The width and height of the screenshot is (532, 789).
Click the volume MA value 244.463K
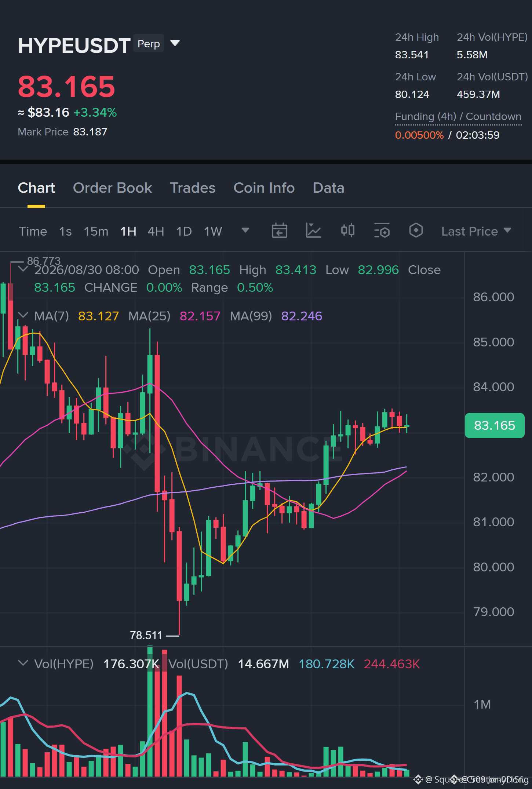(x=392, y=664)
